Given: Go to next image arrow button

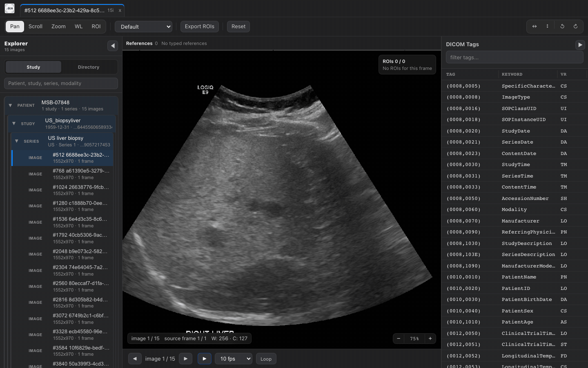Looking at the screenshot, I should 185,359.
